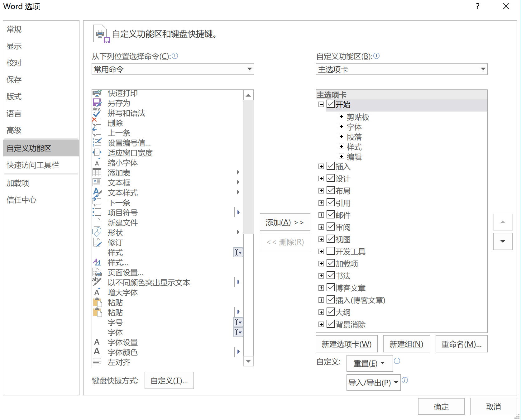Open the 常用命令 command source dropdown
The width and height of the screenshot is (521, 420).
click(173, 69)
